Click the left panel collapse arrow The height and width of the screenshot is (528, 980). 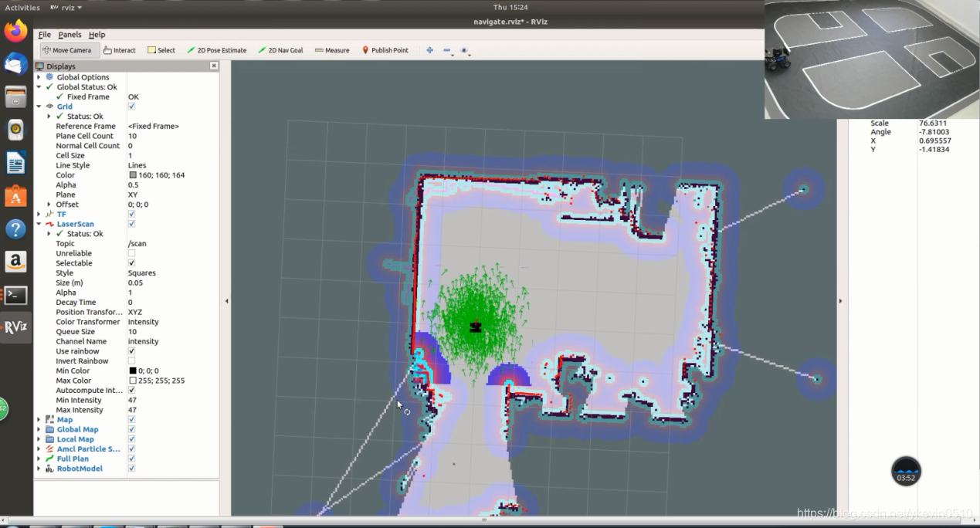point(226,301)
